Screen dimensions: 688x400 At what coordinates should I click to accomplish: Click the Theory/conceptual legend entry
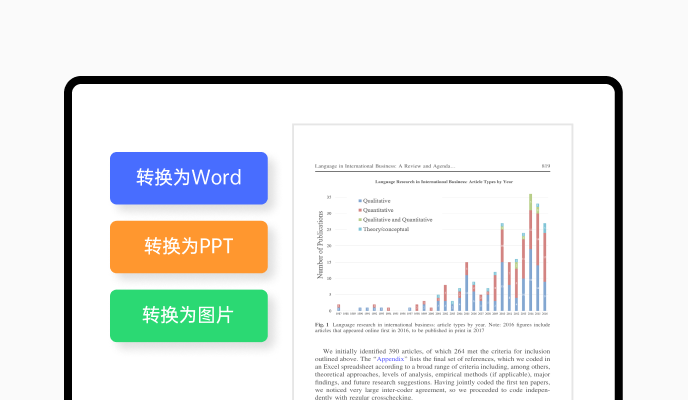(x=383, y=229)
